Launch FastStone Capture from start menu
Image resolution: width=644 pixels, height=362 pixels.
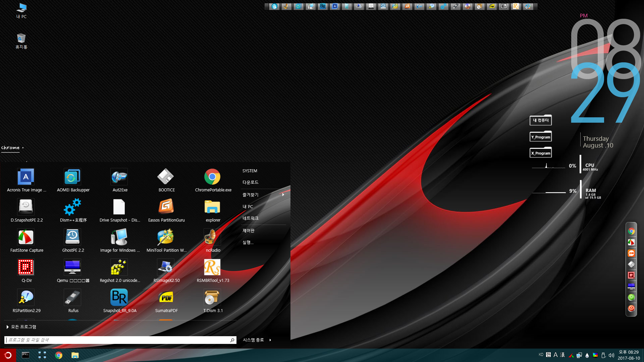[26, 241]
